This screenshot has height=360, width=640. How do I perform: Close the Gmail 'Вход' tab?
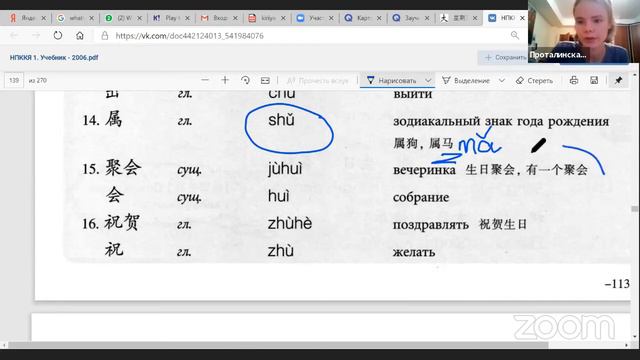[235, 18]
